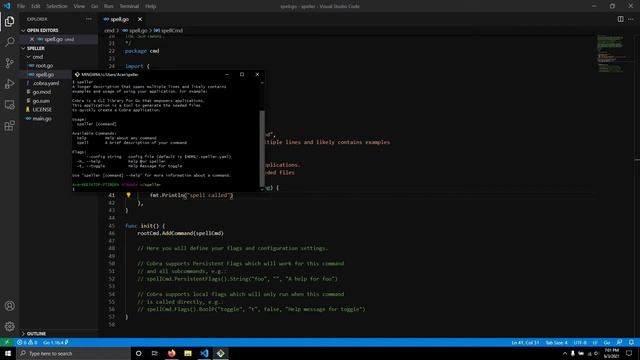Click the Tab Size indicator

tap(556, 342)
